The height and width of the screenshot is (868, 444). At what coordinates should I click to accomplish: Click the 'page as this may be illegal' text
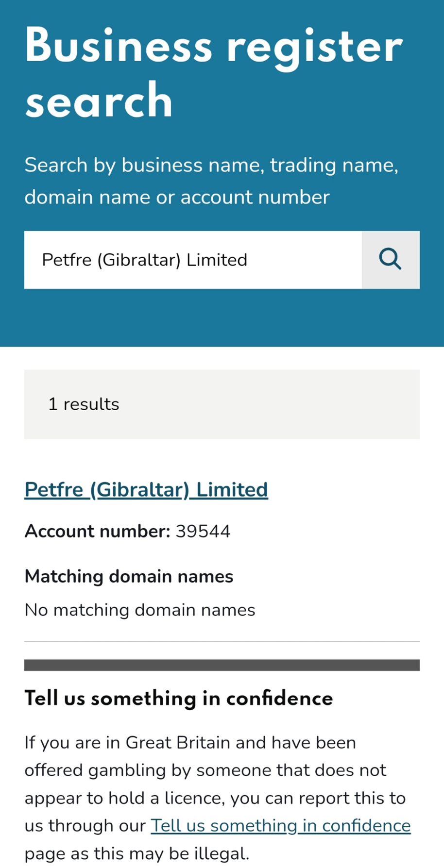pos(137,853)
